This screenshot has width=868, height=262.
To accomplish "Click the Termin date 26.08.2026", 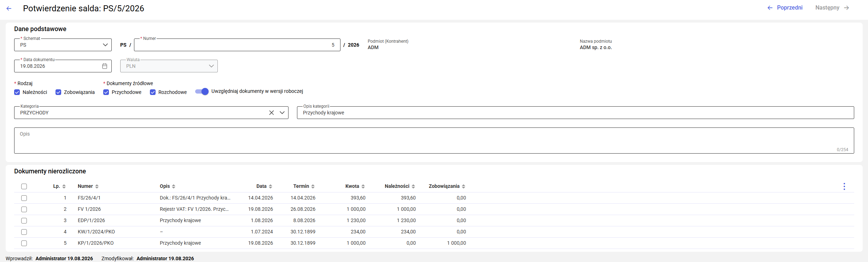I will tap(303, 209).
